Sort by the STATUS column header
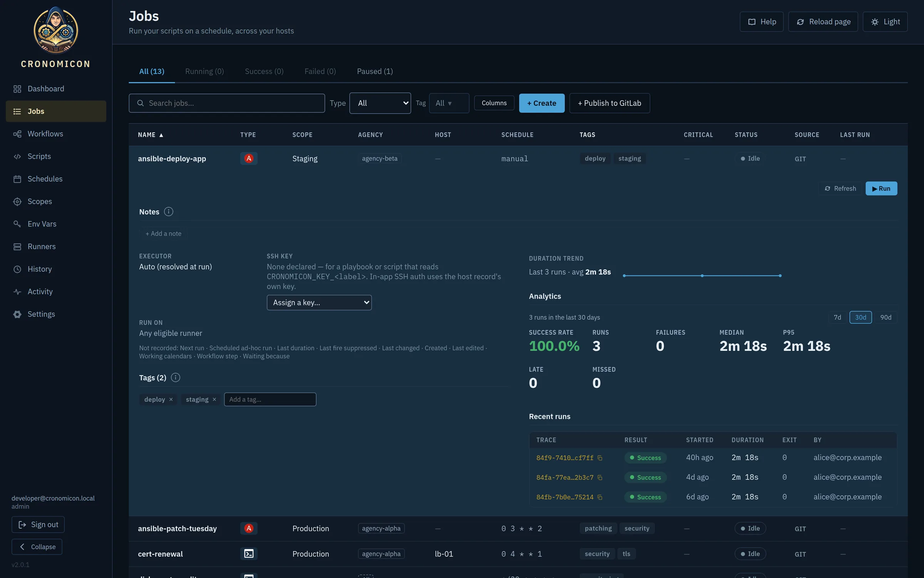 point(746,135)
